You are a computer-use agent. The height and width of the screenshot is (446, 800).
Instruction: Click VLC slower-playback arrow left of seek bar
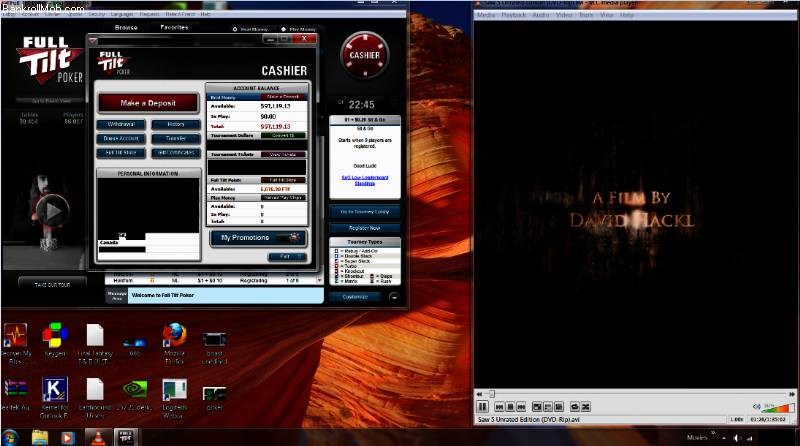coord(479,394)
